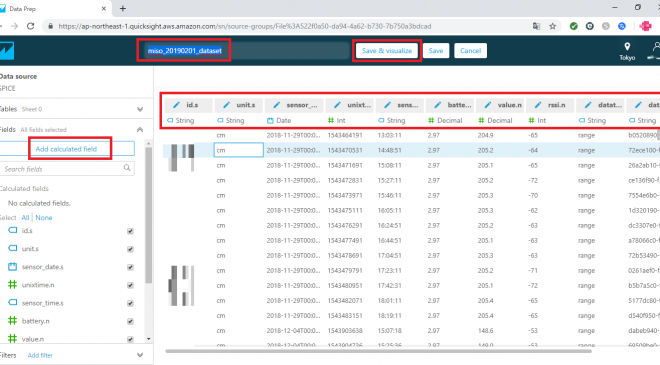Bookmark this page with the star icon
660x365 pixels.
[x=552, y=26]
